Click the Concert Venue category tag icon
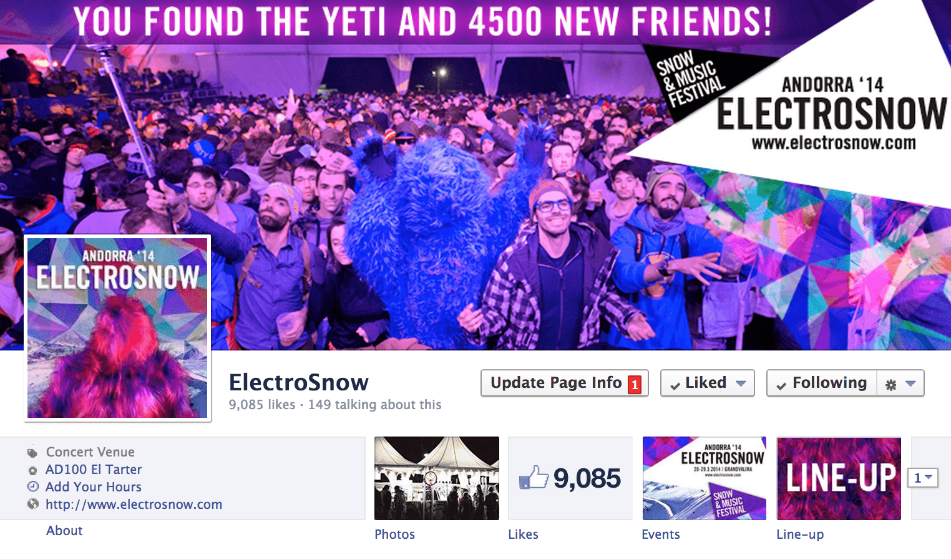Viewport: 951px width, 560px height. point(32,453)
